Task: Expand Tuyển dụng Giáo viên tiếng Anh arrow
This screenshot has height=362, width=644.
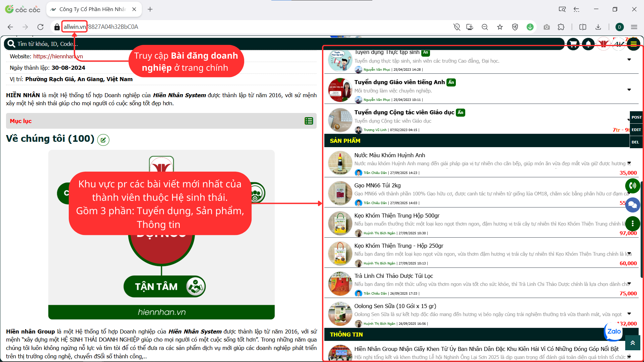Action: 629,89
